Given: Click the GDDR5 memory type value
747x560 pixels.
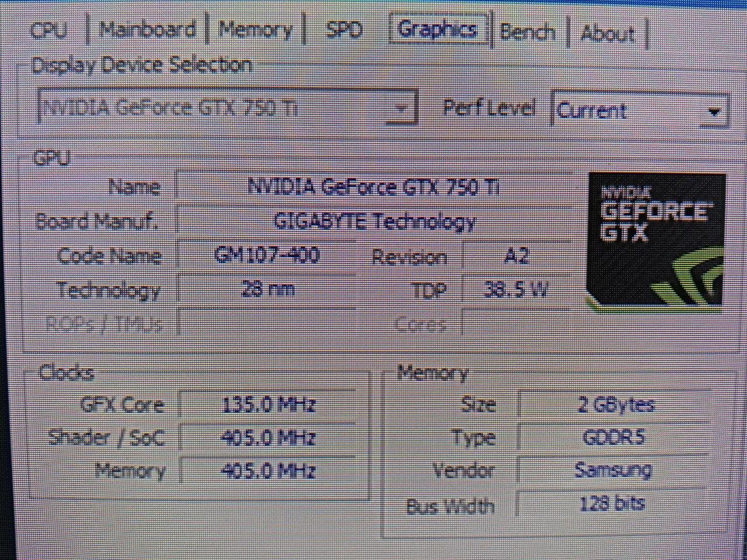Looking at the screenshot, I should click(614, 437).
